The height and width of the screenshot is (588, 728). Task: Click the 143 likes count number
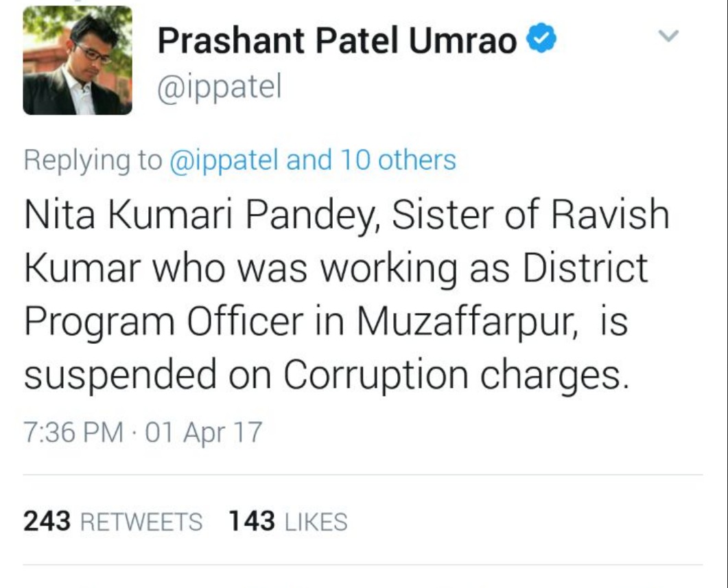tap(252, 521)
